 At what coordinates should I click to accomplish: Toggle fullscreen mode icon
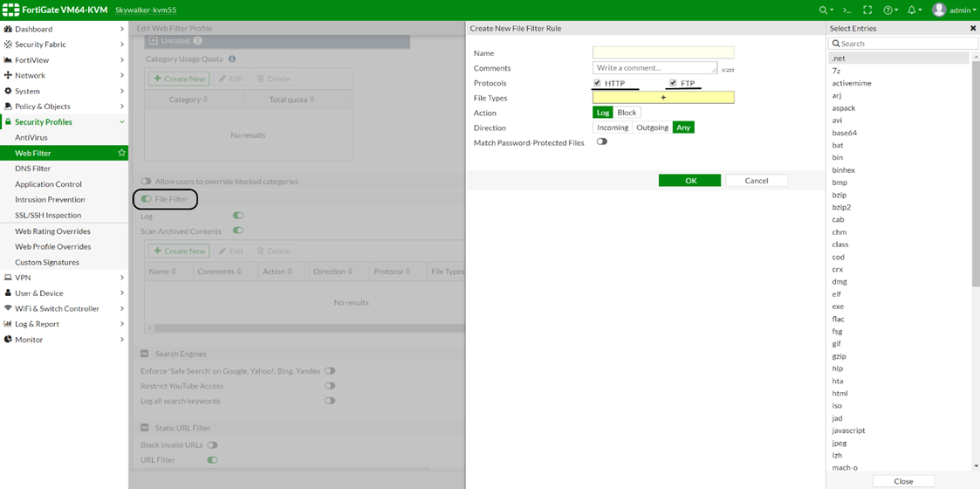tap(867, 10)
